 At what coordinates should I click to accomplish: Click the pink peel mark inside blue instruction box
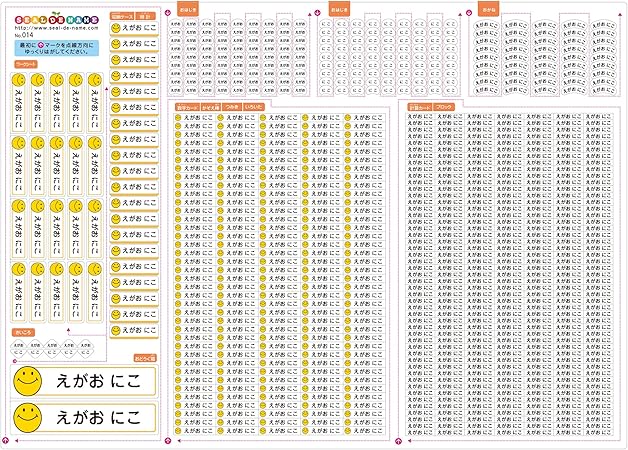coord(40,45)
